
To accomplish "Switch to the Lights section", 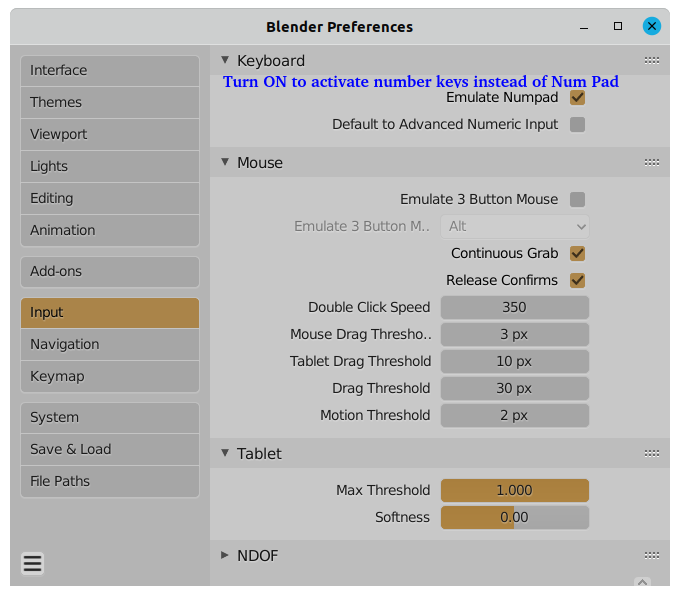I will 110,166.
